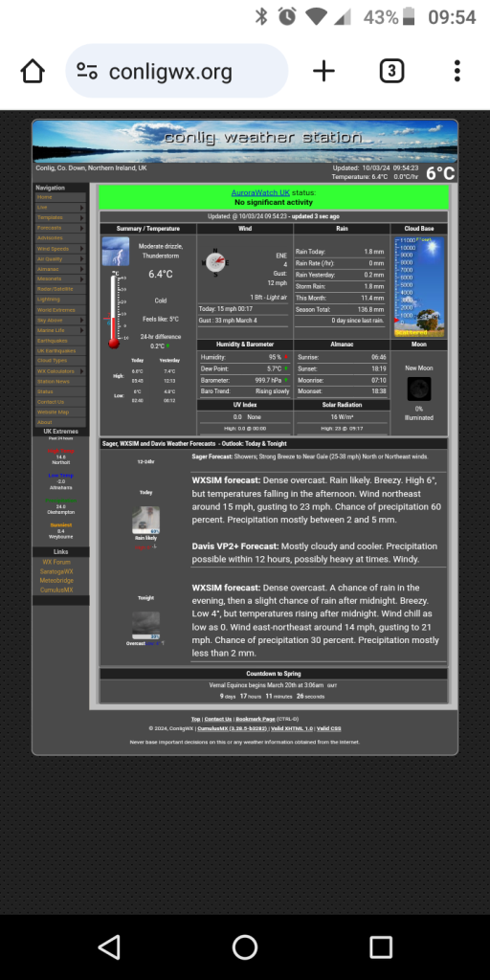Click the Tonight Overcast forecast icon
The height and width of the screenshot is (980, 490).
[145, 626]
